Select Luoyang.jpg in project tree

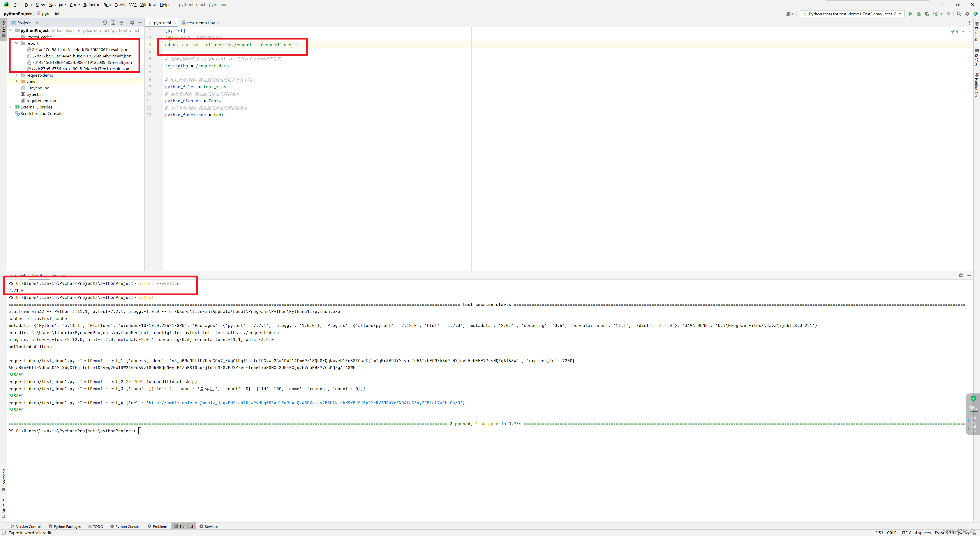point(35,88)
